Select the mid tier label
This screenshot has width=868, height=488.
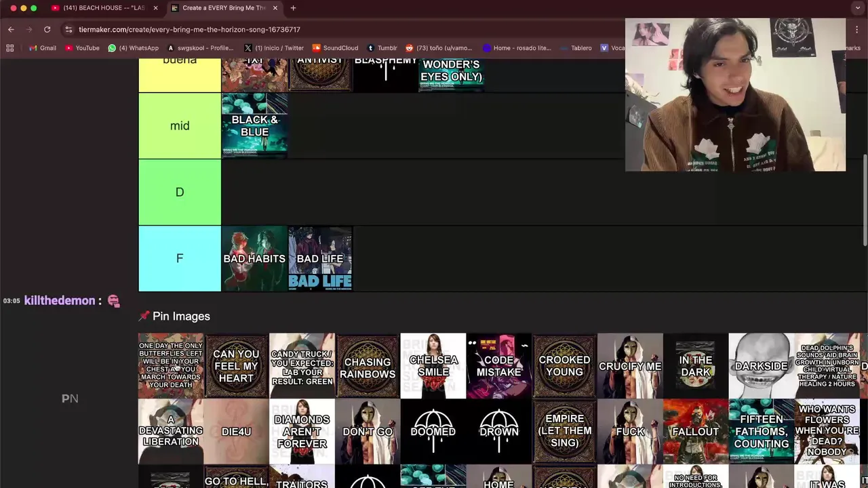click(180, 126)
